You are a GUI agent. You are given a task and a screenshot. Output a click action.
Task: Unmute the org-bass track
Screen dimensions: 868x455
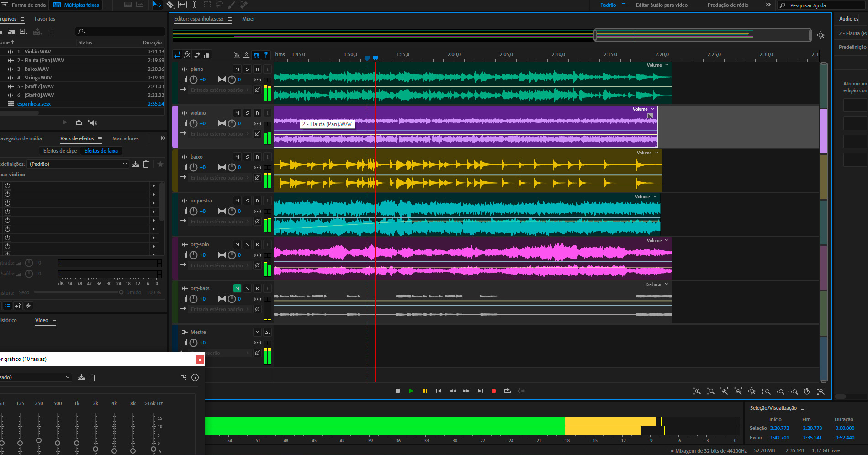click(x=237, y=288)
